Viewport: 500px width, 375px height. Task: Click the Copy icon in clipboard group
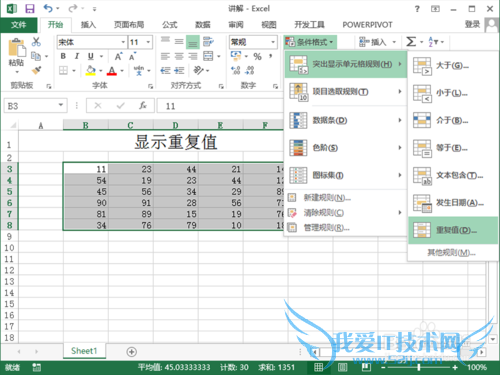coord(36,56)
